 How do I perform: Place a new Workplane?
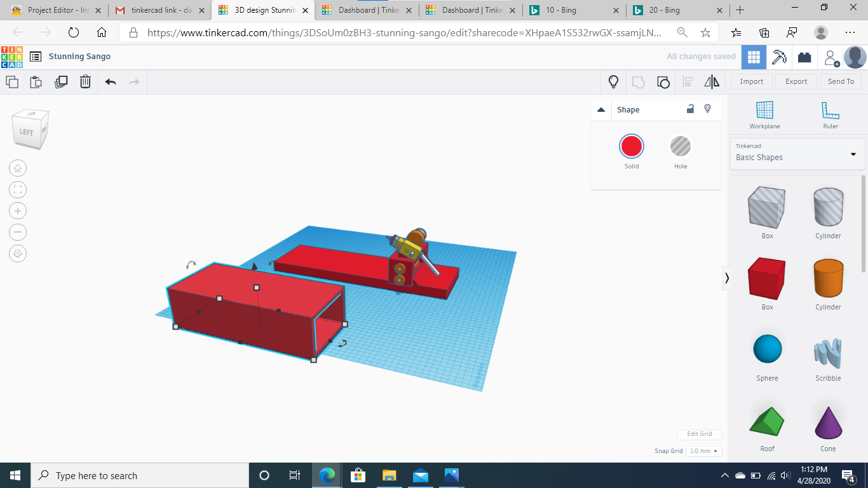(764, 115)
